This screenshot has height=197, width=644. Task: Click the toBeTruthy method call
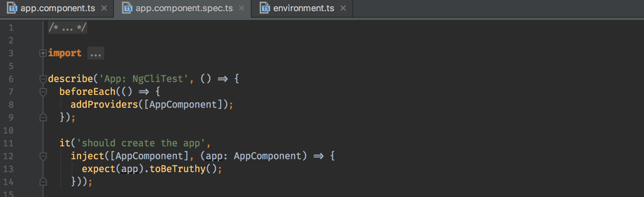pos(178,169)
